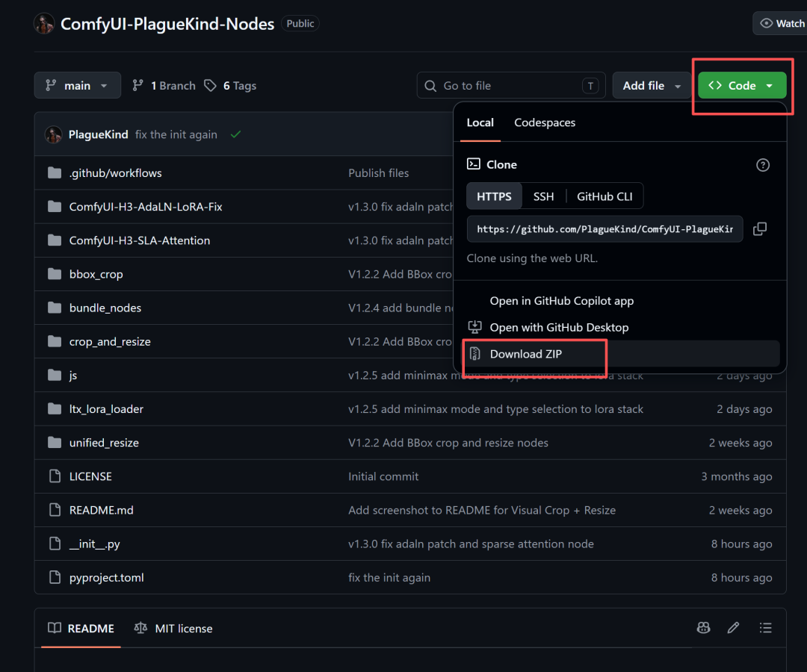Click ltx_lora_loader row commit message
The width and height of the screenshot is (807, 672).
point(495,408)
